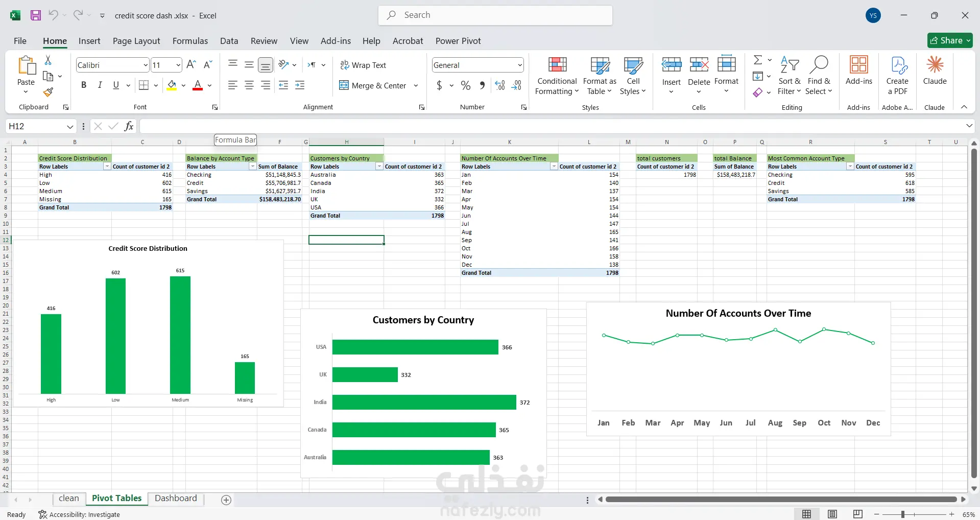This screenshot has height=520, width=980.
Task: Open the number format dropdown
Action: 520,65
